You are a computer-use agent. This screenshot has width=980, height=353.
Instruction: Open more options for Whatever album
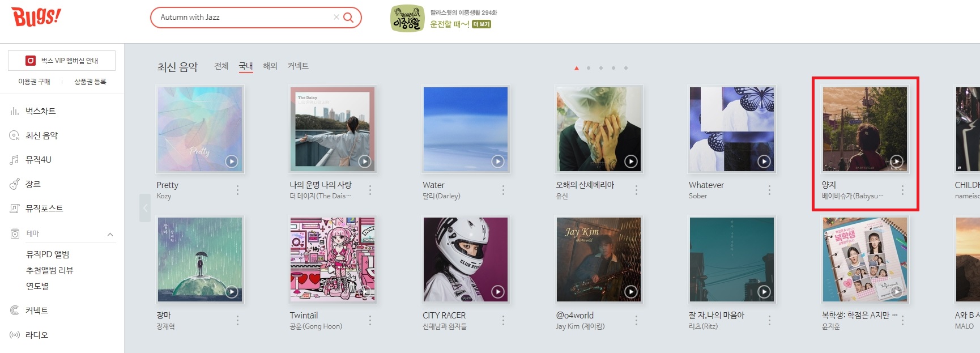click(769, 190)
